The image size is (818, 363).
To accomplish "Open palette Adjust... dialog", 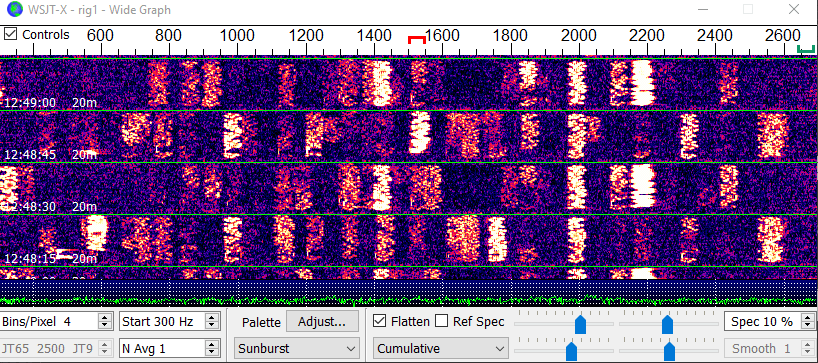I will (322, 321).
